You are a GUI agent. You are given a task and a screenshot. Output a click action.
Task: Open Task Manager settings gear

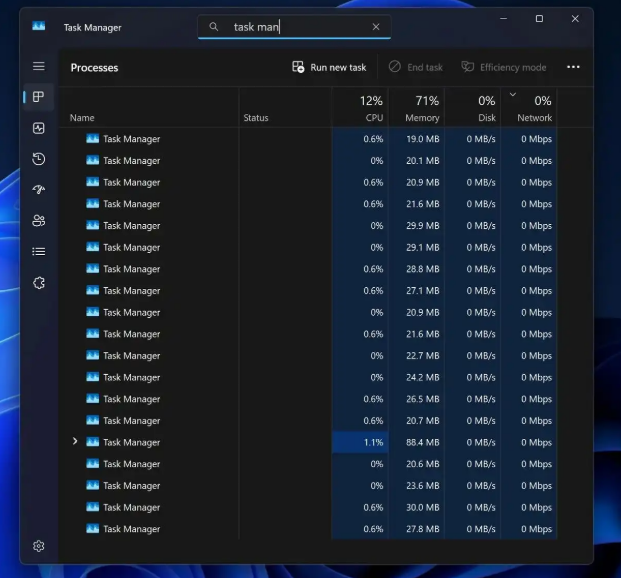click(38, 546)
